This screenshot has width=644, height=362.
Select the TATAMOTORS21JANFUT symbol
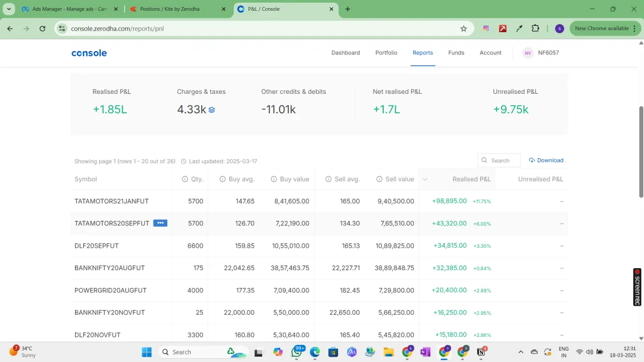coord(112,201)
